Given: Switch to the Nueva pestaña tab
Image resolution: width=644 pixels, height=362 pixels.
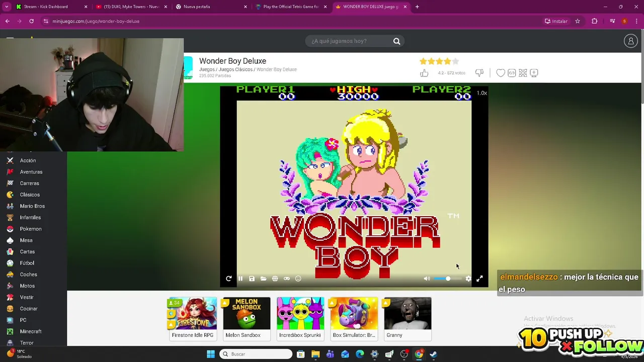Looking at the screenshot, I should click(x=210, y=7).
